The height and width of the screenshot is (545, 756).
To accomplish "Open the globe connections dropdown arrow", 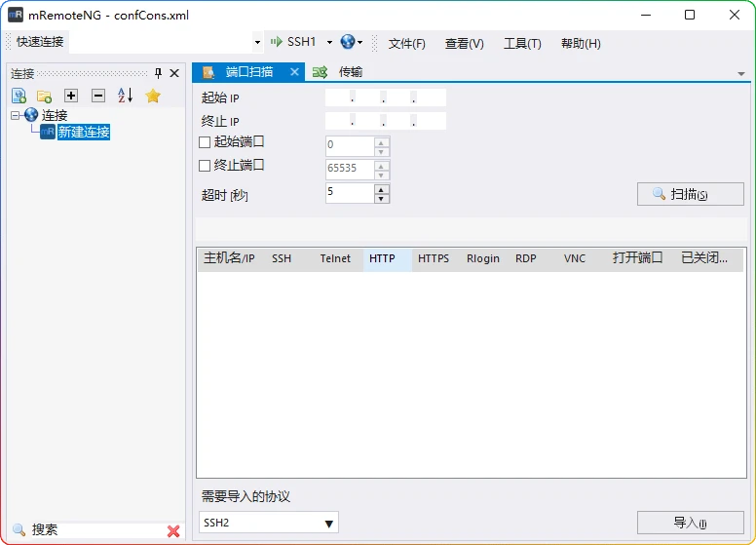I will pyautogui.click(x=360, y=43).
